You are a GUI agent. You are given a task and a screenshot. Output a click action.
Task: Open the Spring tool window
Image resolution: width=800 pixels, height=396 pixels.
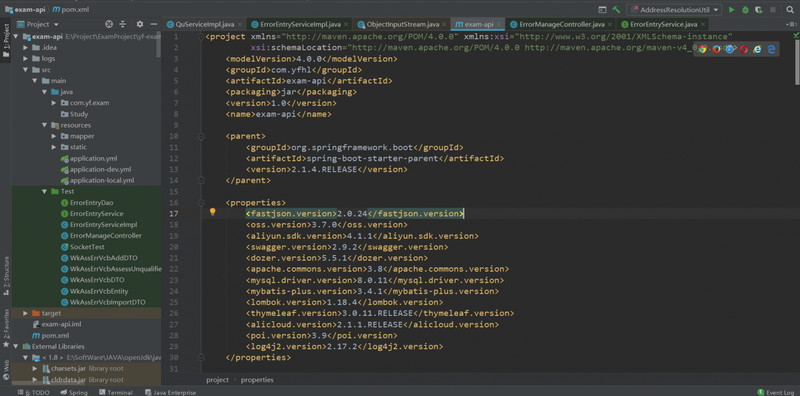click(x=74, y=392)
